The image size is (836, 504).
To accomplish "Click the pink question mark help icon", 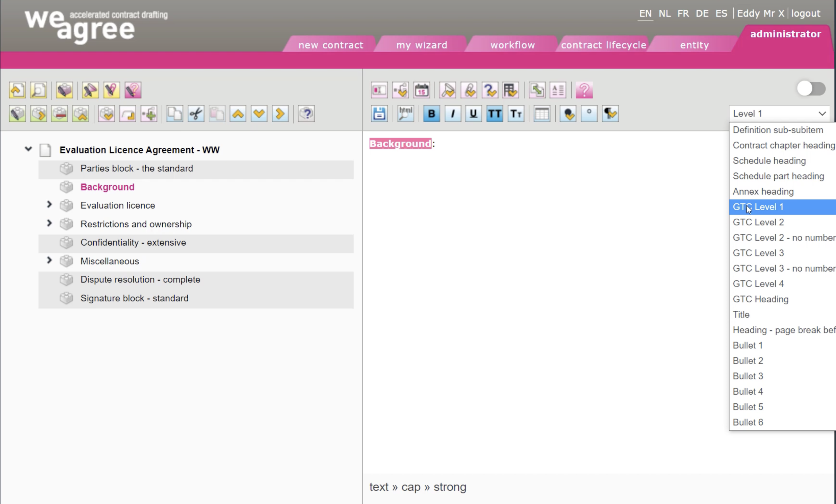I will (584, 90).
